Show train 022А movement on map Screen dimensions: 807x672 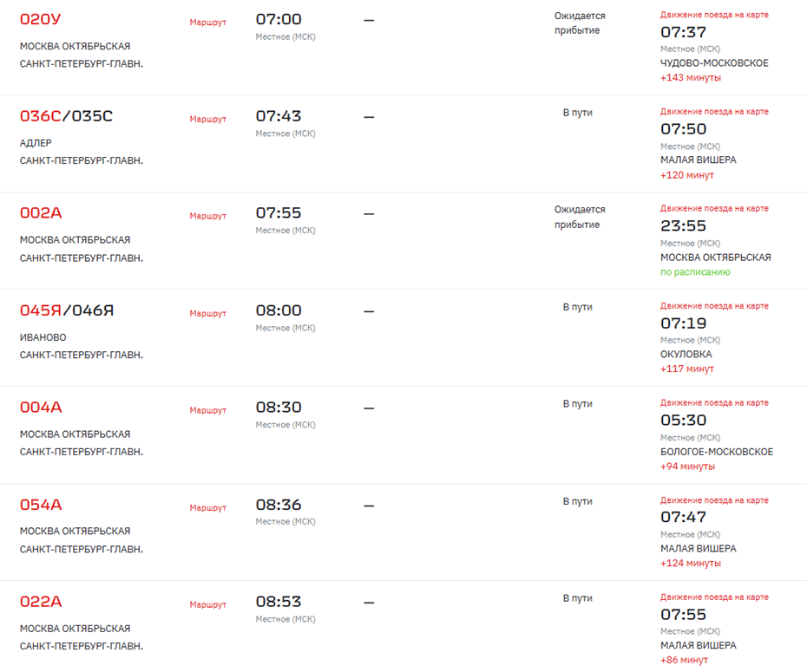click(713, 597)
